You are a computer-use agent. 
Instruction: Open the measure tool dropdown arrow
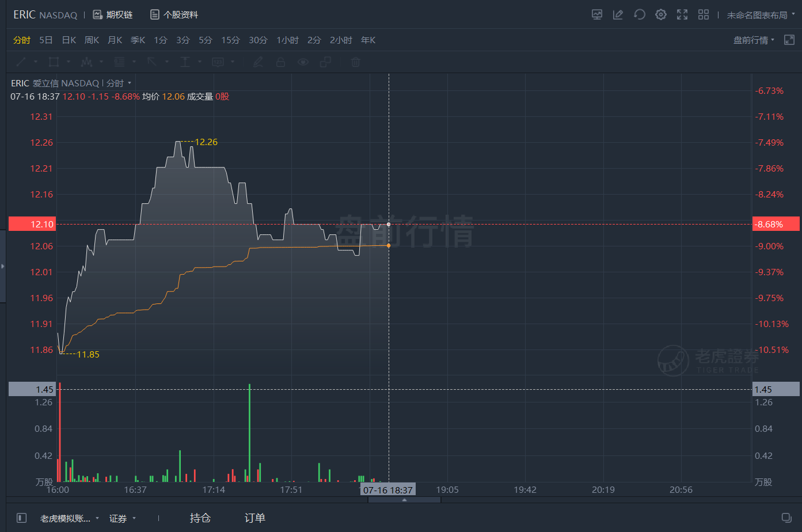pyautogui.click(x=200, y=62)
